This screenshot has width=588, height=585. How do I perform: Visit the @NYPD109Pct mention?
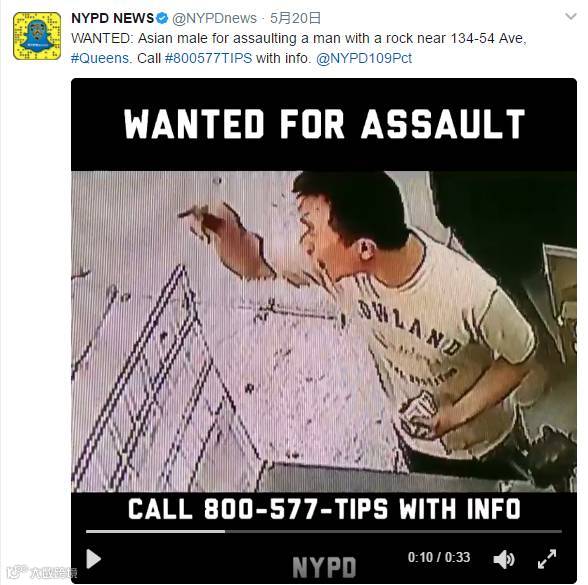pyautogui.click(x=364, y=58)
